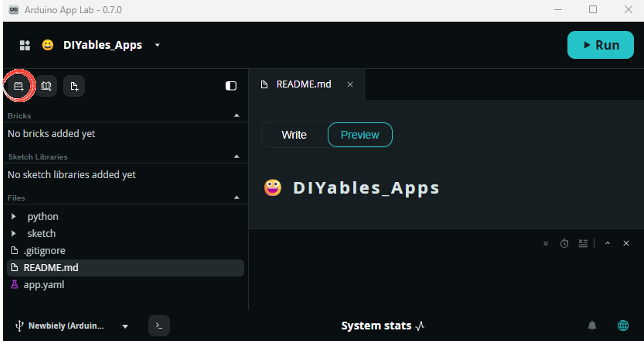644x341 pixels.
Task: Click the 'No sketch libraries added yet' text
Action: [72, 175]
